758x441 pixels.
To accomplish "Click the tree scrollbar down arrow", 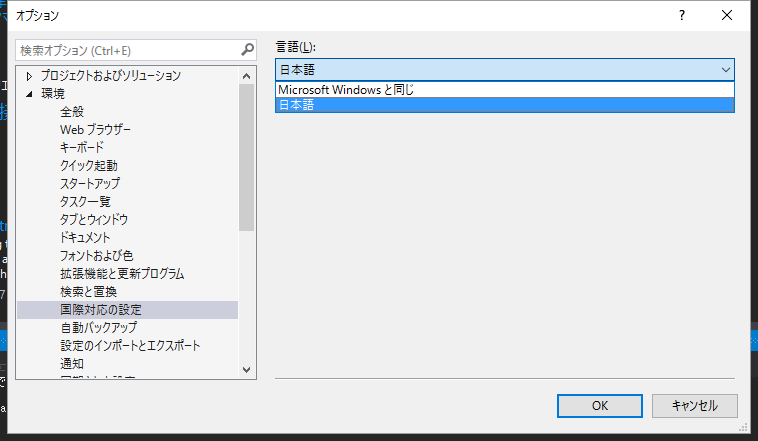I will [247, 370].
